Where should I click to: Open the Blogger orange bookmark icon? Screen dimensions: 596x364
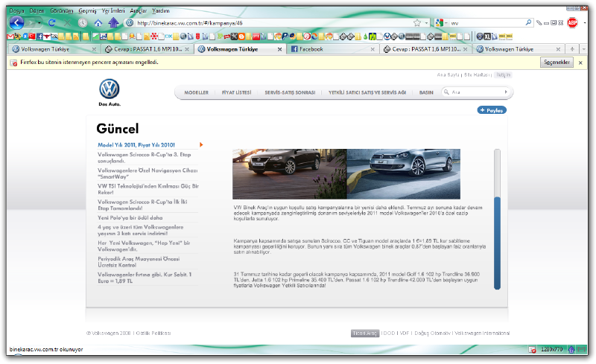(x=241, y=36)
